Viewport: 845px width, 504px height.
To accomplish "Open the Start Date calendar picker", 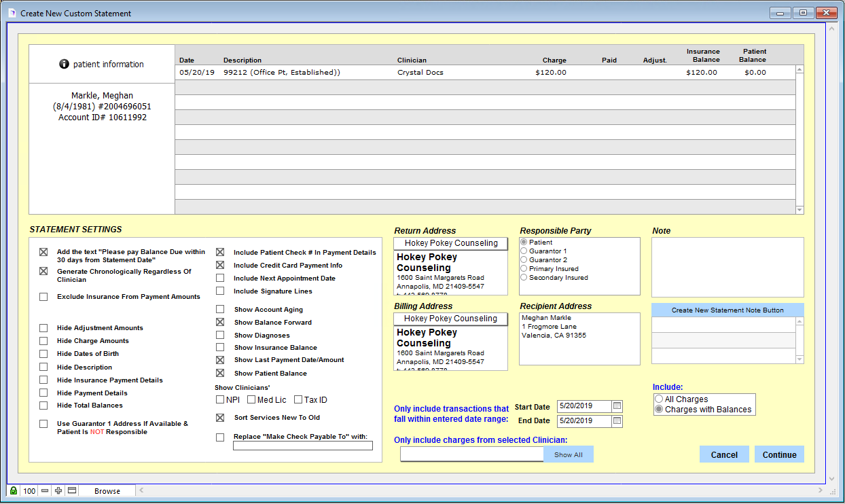I will [617, 406].
